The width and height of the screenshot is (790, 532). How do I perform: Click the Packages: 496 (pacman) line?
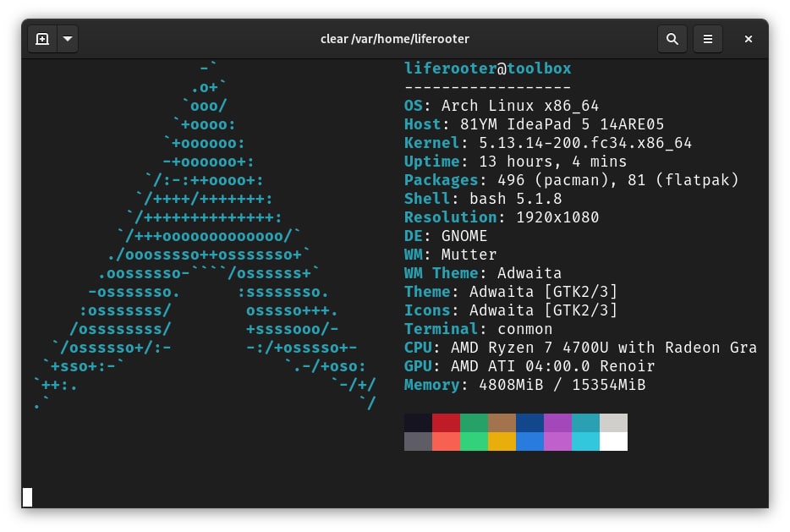[x=571, y=180]
